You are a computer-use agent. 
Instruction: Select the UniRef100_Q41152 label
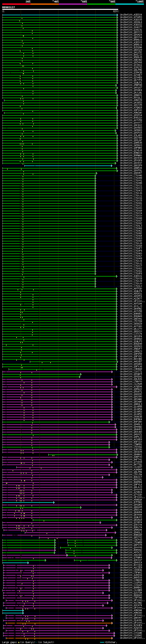point(131,52)
